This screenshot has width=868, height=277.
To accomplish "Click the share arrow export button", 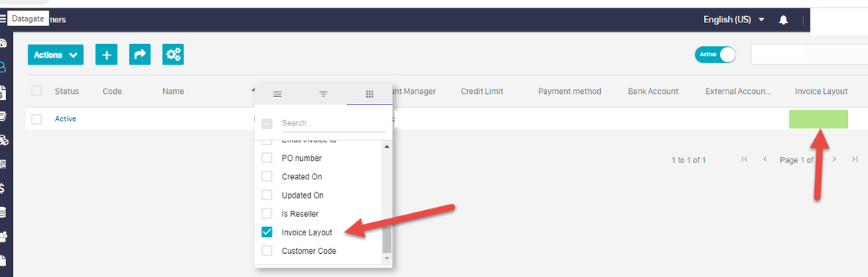I will pyautogui.click(x=140, y=55).
